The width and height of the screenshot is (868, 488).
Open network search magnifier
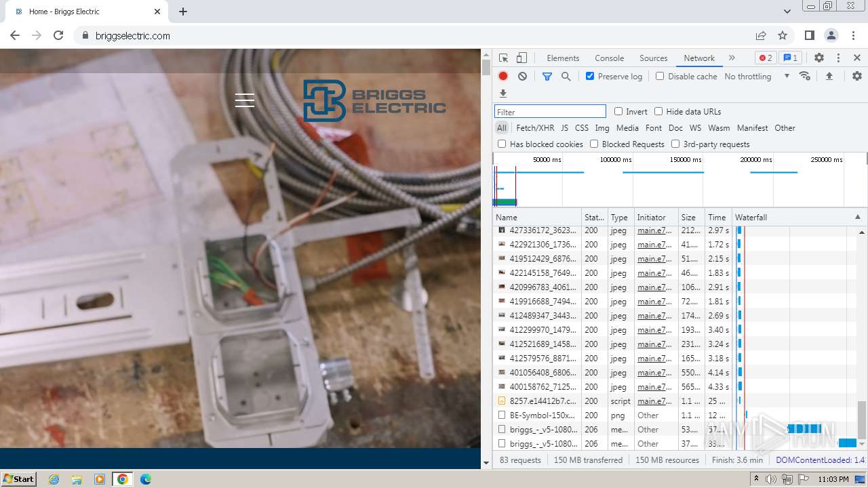click(566, 77)
